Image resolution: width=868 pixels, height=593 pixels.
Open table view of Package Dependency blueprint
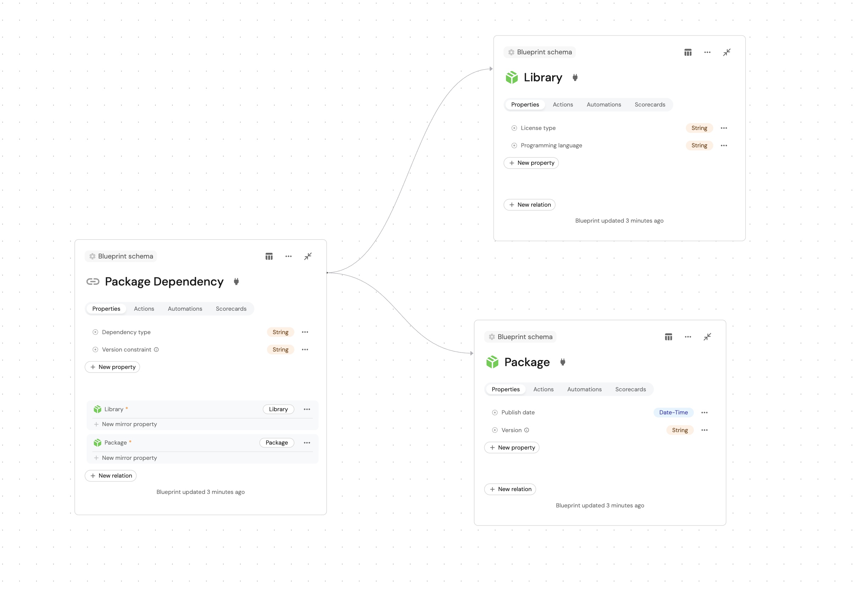[269, 256]
